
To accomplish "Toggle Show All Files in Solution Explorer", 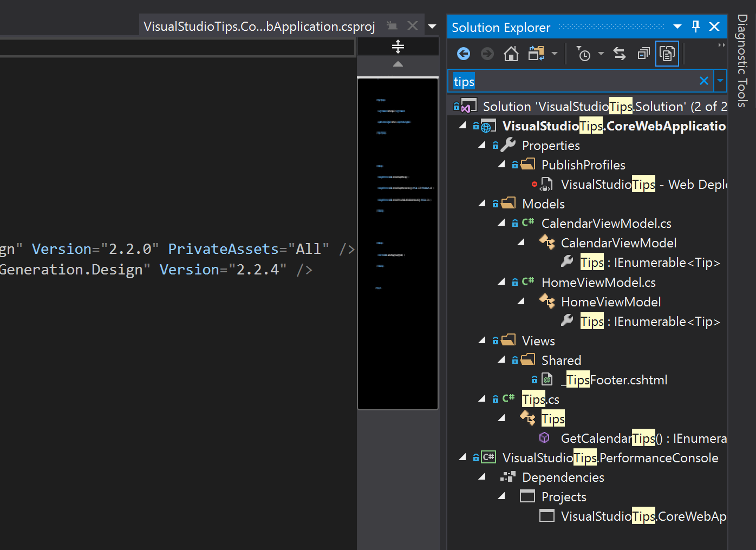I will point(667,54).
